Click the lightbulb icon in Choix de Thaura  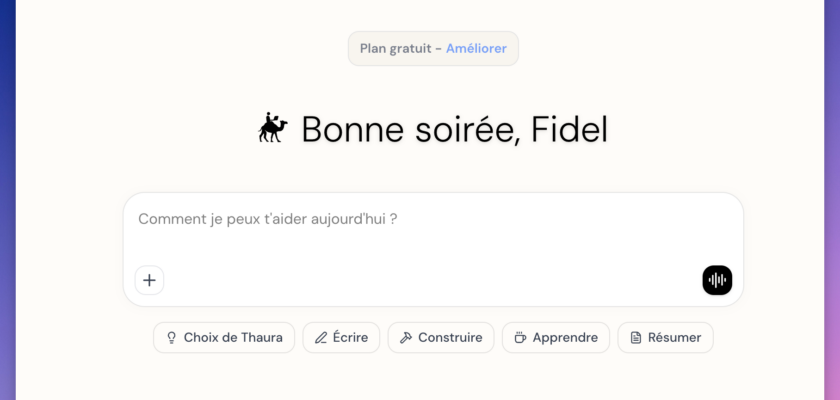(171, 338)
